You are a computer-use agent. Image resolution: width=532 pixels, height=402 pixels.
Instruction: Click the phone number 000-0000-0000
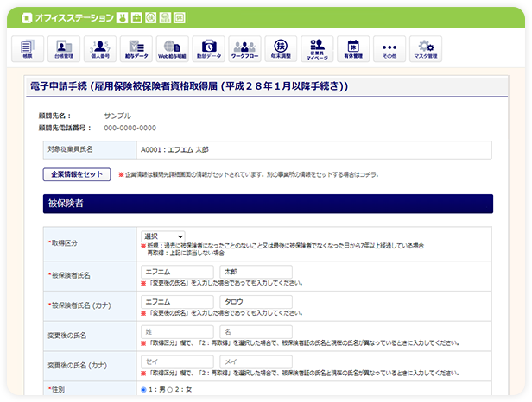pyautogui.click(x=130, y=128)
